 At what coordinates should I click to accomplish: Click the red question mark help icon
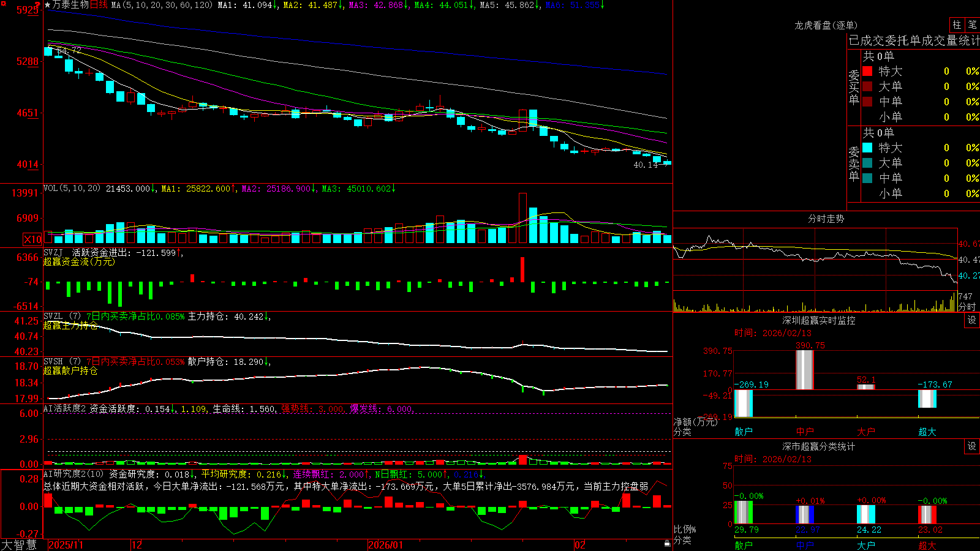click(x=37, y=4)
